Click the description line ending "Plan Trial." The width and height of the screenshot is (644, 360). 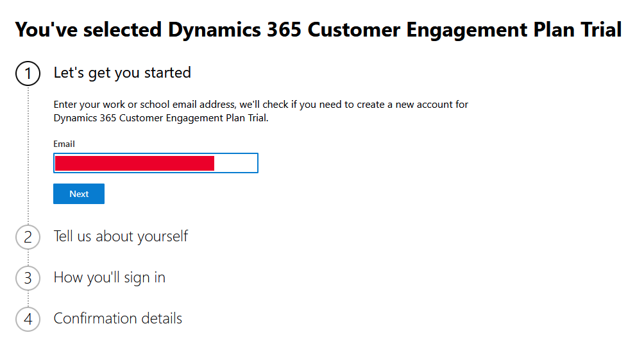click(x=160, y=118)
